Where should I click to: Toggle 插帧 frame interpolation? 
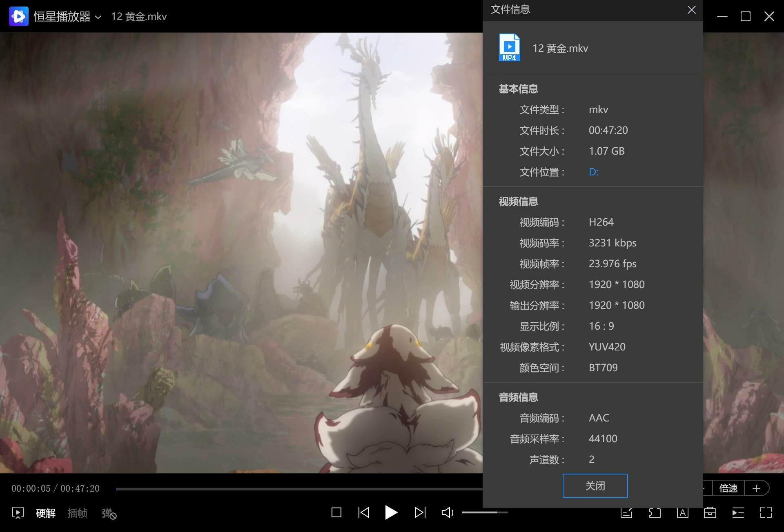pyautogui.click(x=77, y=513)
